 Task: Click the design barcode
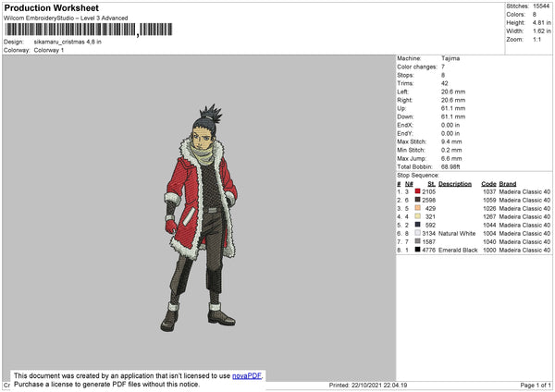pyautogui.click(x=89, y=30)
